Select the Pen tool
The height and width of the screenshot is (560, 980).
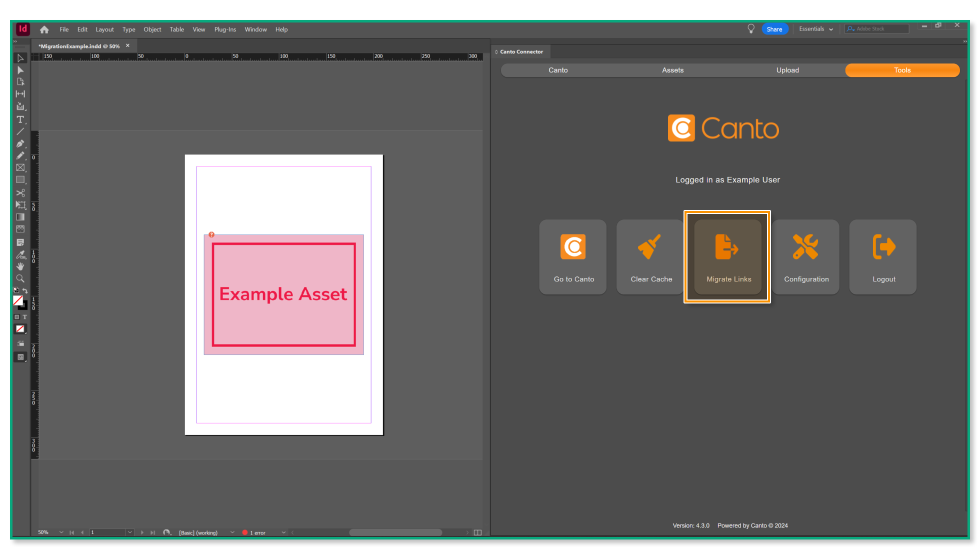pyautogui.click(x=20, y=143)
